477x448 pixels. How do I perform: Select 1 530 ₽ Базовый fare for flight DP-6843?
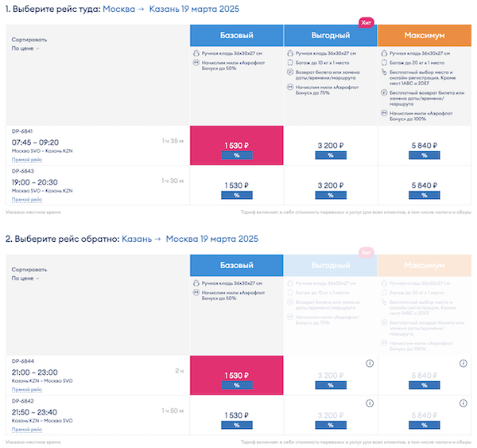pyautogui.click(x=237, y=185)
